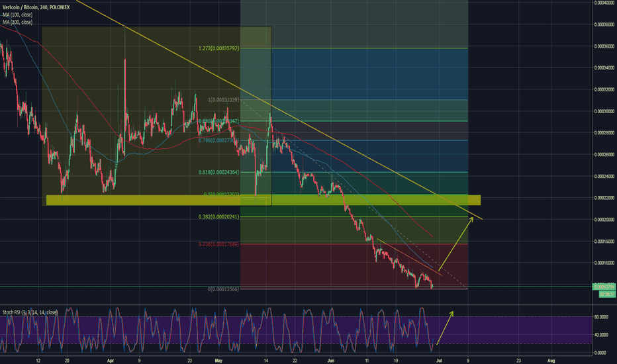This screenshot has height=364, width=617.
Task: Click the 20 date label on time axis
Action: pyautogui.click(x=67, y=361)
